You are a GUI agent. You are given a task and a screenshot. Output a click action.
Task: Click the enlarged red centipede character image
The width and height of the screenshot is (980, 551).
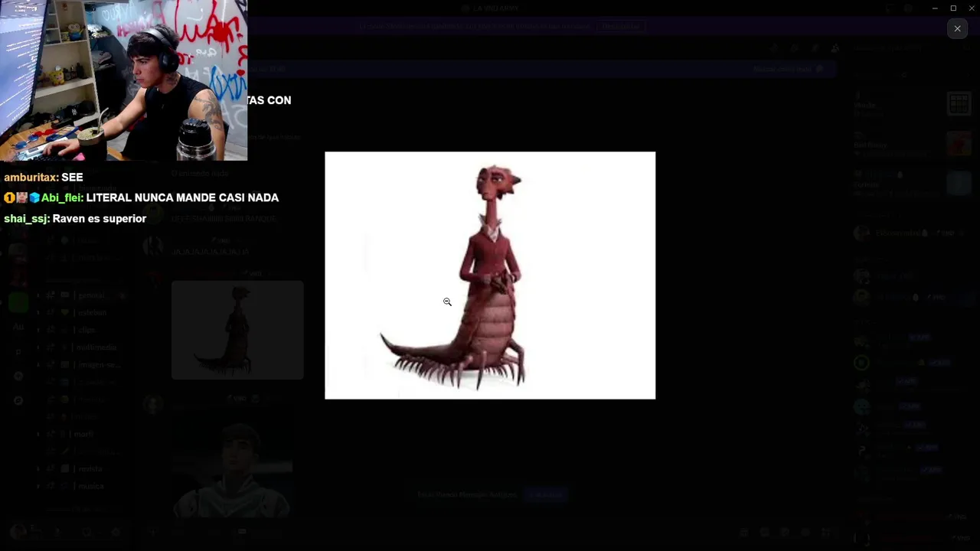point(490,275)
